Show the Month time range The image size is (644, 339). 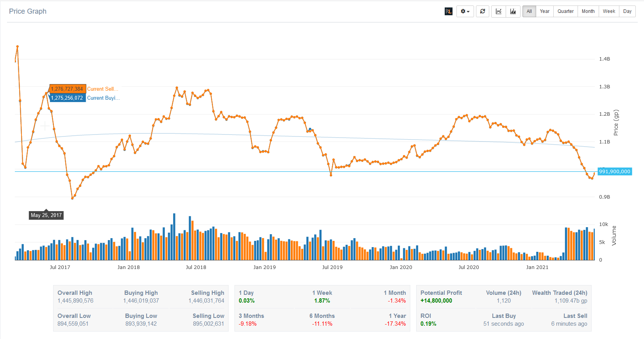[588, 11]
